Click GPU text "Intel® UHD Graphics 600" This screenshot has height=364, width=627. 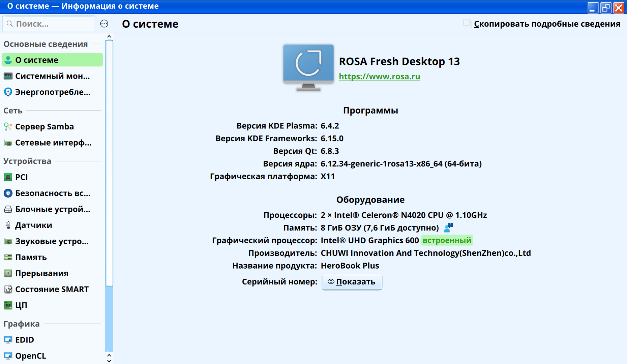pos(370,240)
